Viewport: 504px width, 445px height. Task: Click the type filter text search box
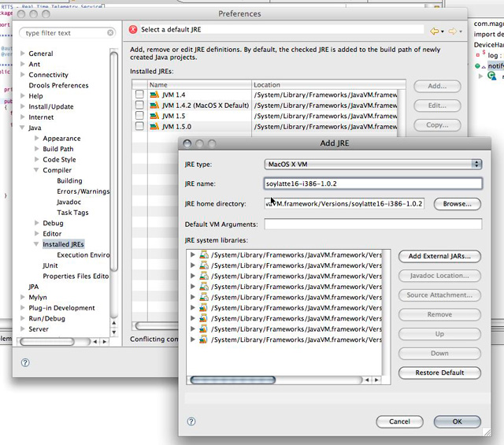click(67, 33)
